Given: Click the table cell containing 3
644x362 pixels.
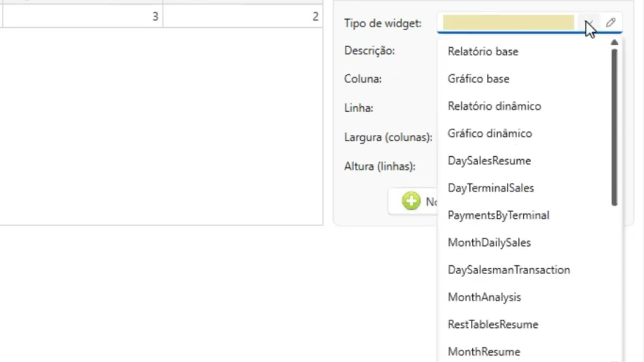Looking at the screenshot, I should tap(83, 17).
